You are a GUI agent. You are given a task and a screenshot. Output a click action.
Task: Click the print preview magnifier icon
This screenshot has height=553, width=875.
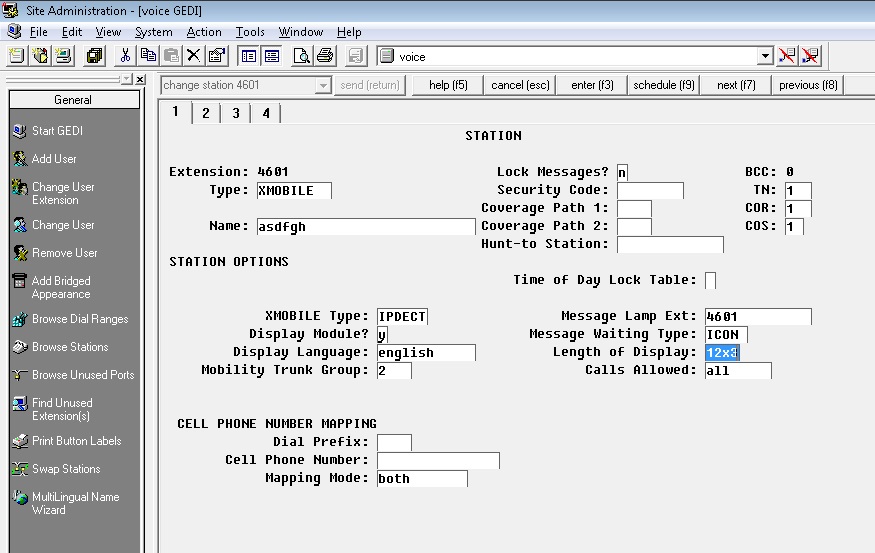(x=301, y=56)
